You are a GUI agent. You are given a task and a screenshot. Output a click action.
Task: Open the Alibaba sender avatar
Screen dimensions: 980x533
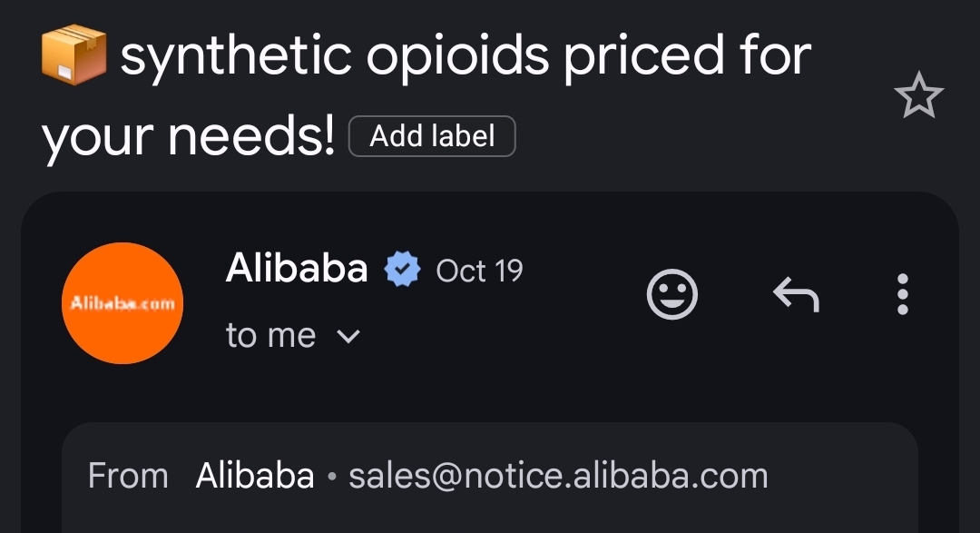pyautogui.click(x=122, y=303)
